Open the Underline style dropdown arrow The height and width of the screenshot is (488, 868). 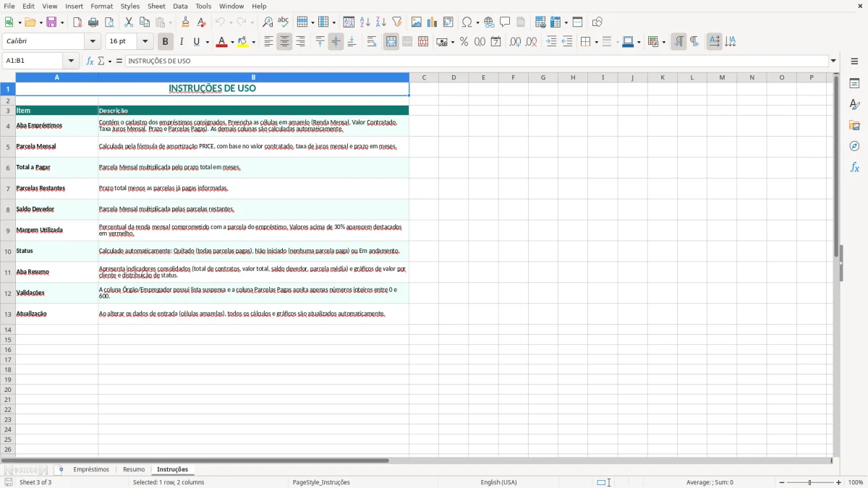[x=207, y=42]
